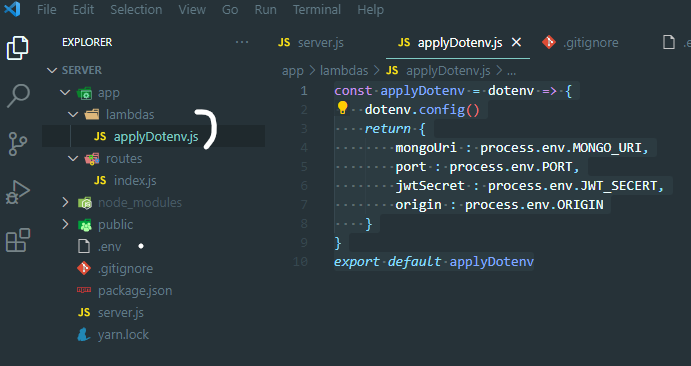Viewport: 691px width, 366px height.
Task: Click 'return' keyword in the code
Action: click(x=388, y=129)
